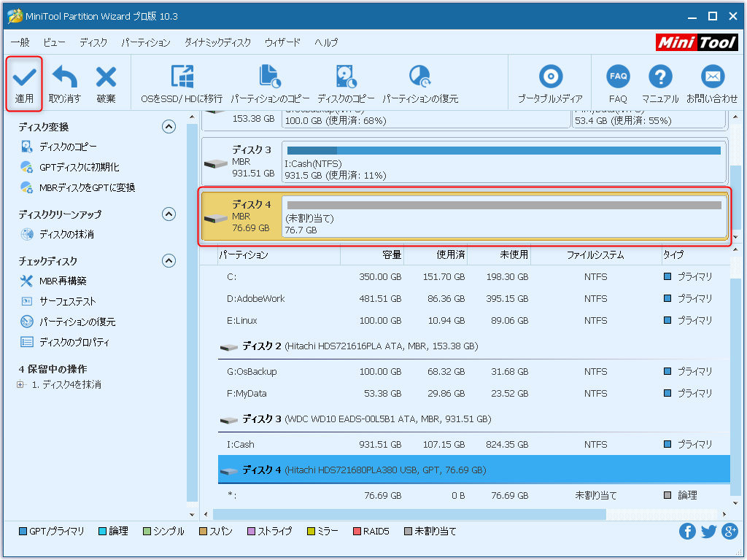
Task: Click the 取り消す (Undo) arrow icon
Action: pyautogui.click(x=65, y=77)
